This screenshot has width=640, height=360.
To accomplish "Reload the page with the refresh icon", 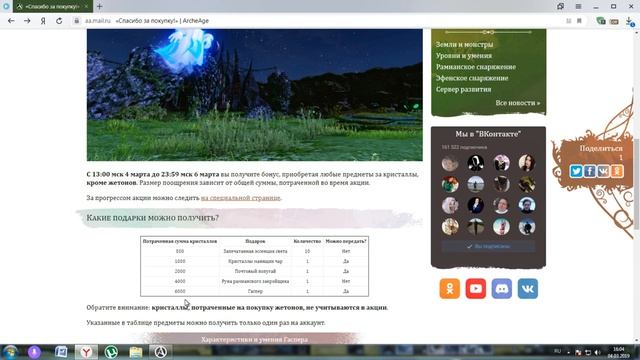I will pyautogui.click(x=59, y=21).
